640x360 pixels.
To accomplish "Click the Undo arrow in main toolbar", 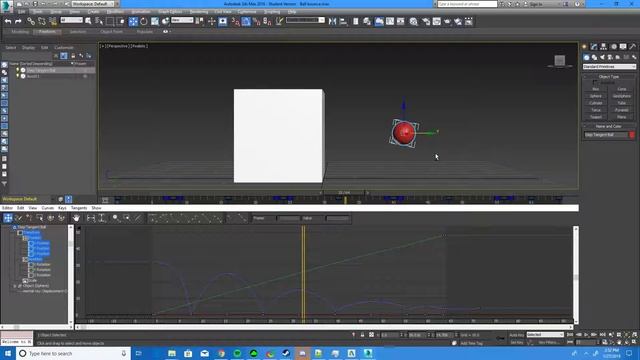I will [8, 21].
